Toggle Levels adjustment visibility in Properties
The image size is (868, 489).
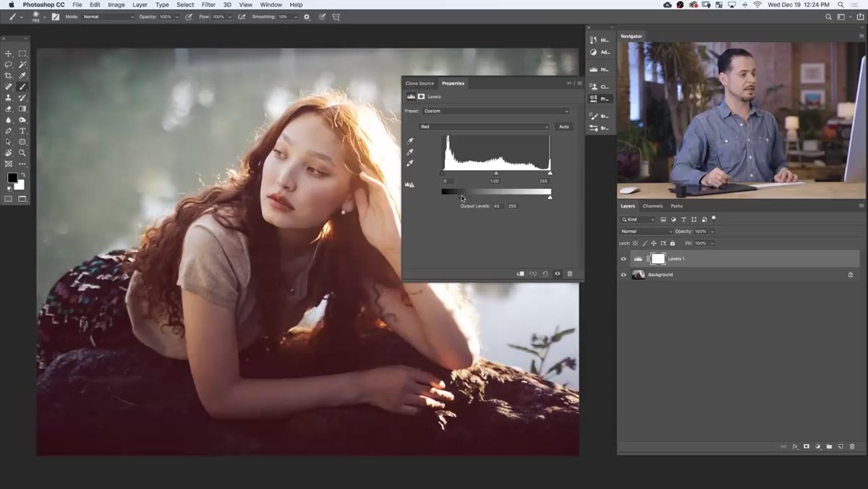pyautogui.click(x=557, y=273)
